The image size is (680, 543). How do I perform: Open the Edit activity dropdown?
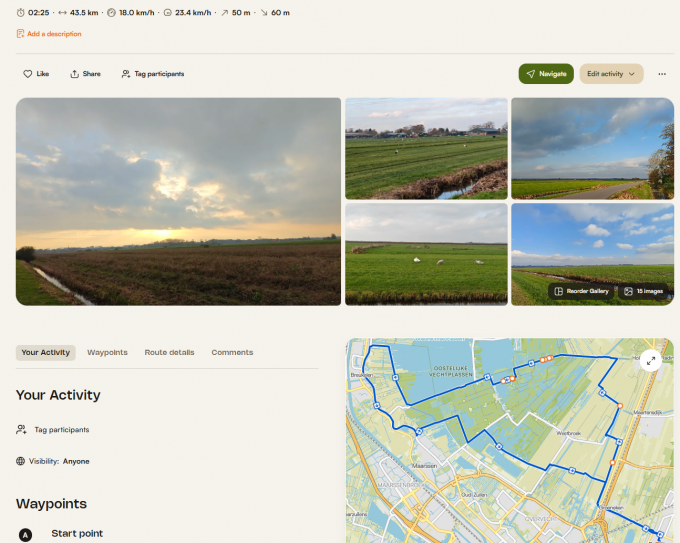(x=611, y=74)
